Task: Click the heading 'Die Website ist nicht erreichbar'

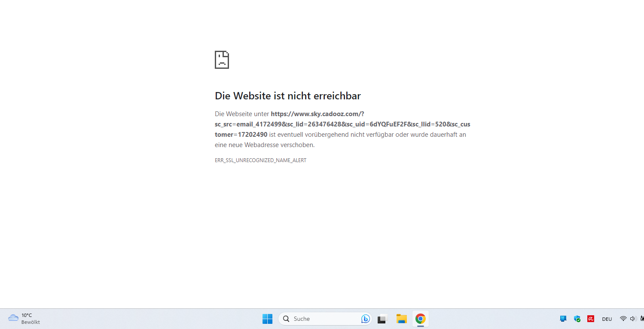Action: [288, 96]
